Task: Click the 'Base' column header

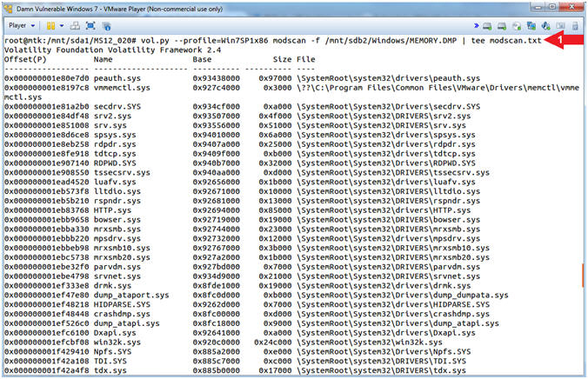Action: (202, 59)
